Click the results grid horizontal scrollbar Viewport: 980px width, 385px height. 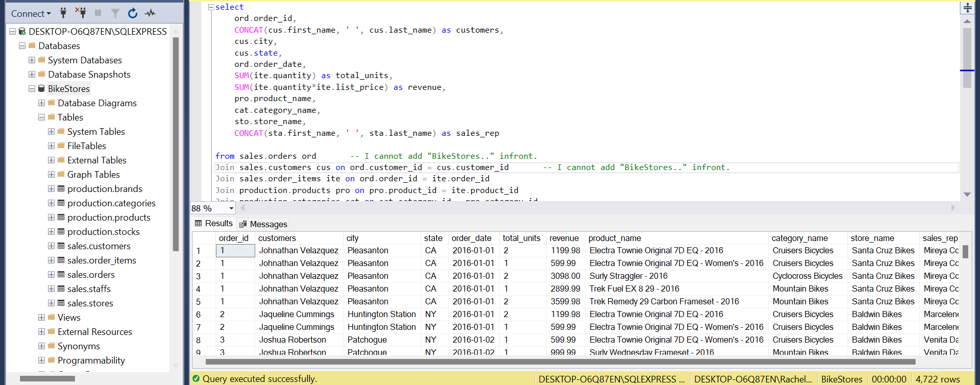click(560, 362)
